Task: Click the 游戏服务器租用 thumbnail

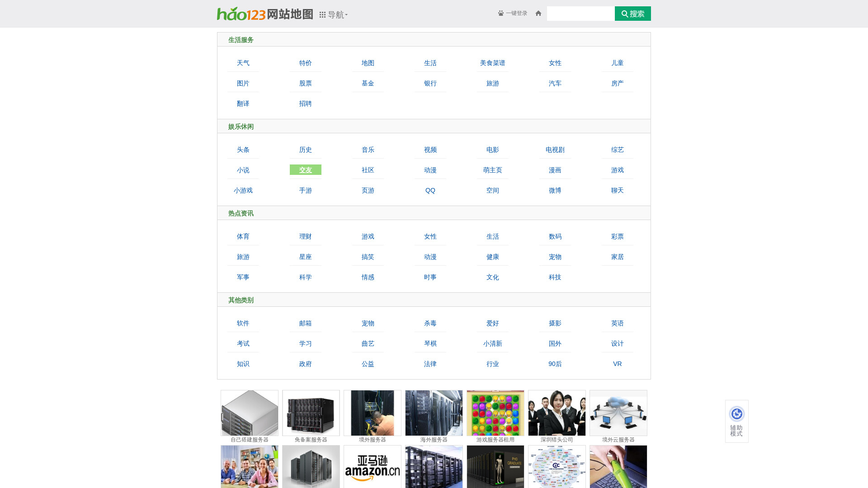Action: (x=495, y=413)
